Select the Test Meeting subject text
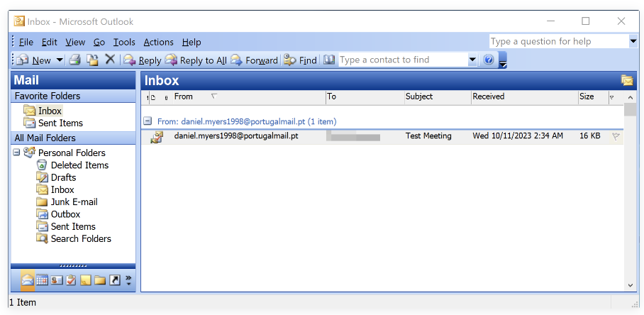This screenshot has width=644, height=315. coord(428,136)
